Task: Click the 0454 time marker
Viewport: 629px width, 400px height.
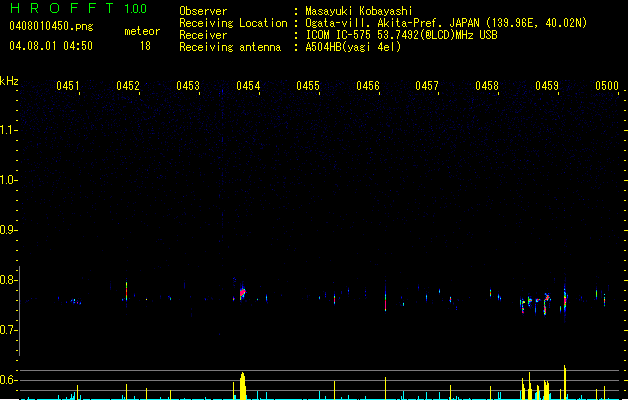Action: point(248,86)
